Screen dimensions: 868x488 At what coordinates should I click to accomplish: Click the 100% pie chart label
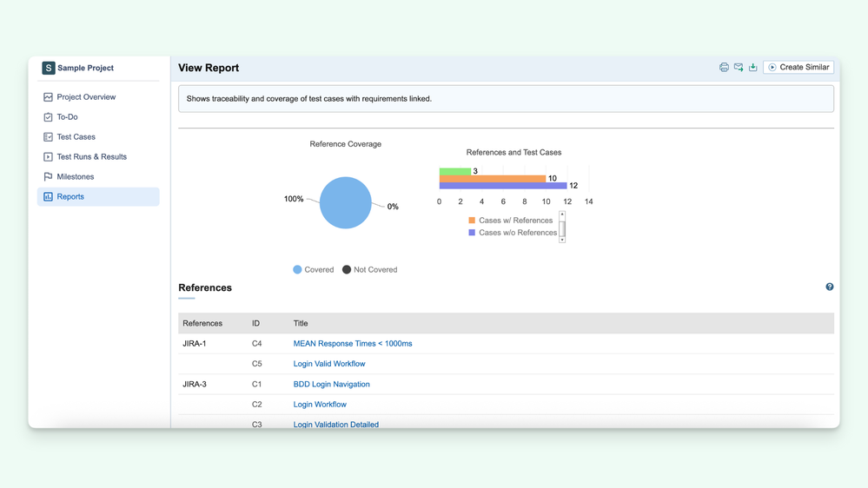tap(294, 199)
